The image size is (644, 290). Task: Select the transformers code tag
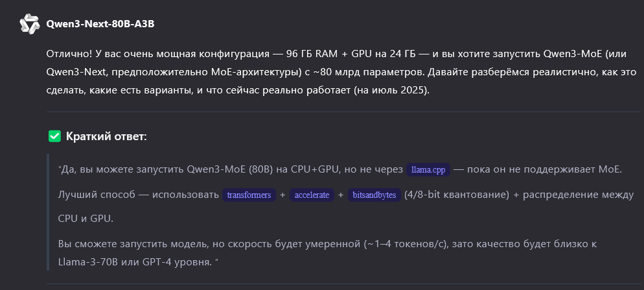click(x=249, y=195)
